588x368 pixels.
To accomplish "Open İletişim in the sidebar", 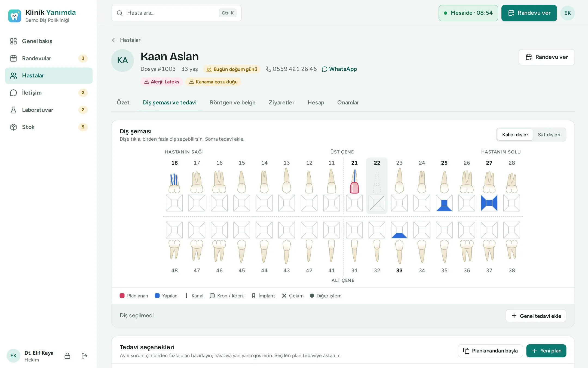I will tap(49, 93).
